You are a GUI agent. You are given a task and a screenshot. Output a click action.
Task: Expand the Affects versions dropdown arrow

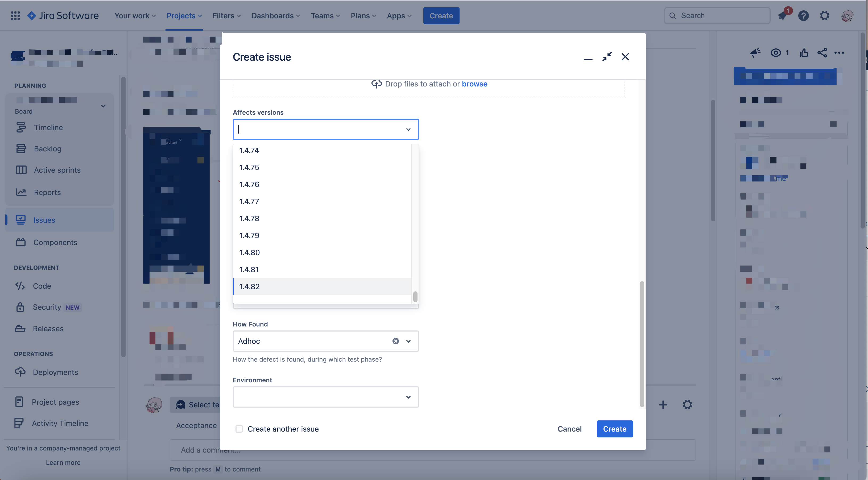point(408,129)
